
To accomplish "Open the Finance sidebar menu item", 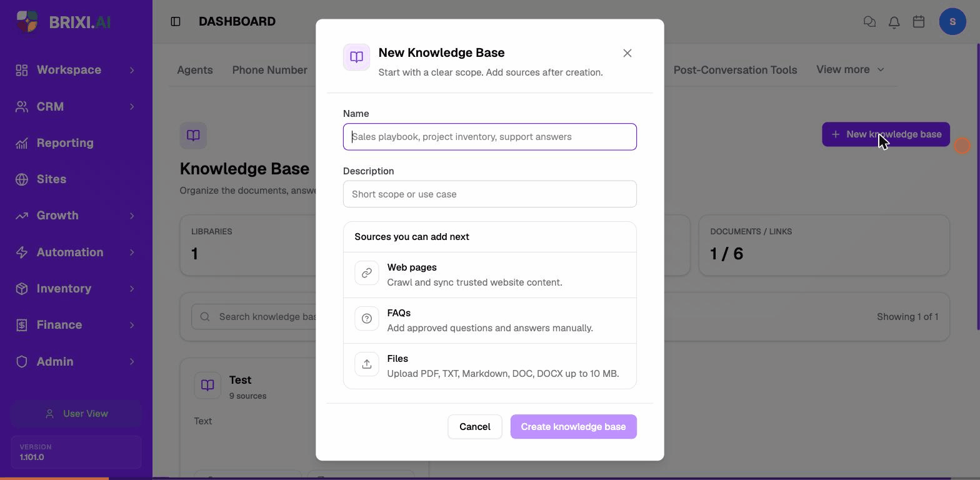I will [76, 325].
